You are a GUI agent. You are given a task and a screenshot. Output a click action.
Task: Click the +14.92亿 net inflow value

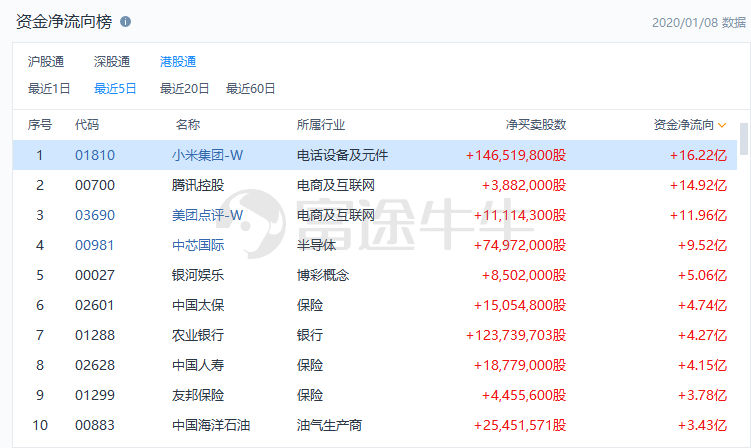pyautogui.click(x=698, y=185)
